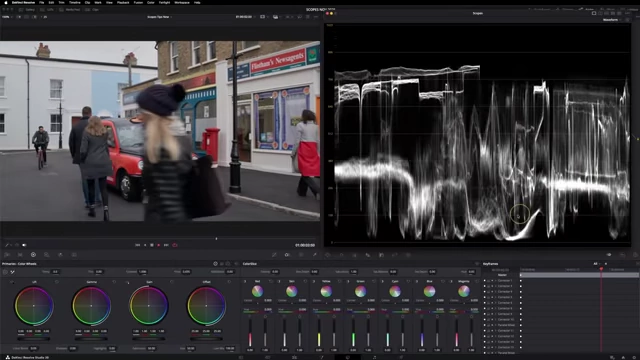Click the Gain color wheel
The image size is (640, 360).
(149, 306)
